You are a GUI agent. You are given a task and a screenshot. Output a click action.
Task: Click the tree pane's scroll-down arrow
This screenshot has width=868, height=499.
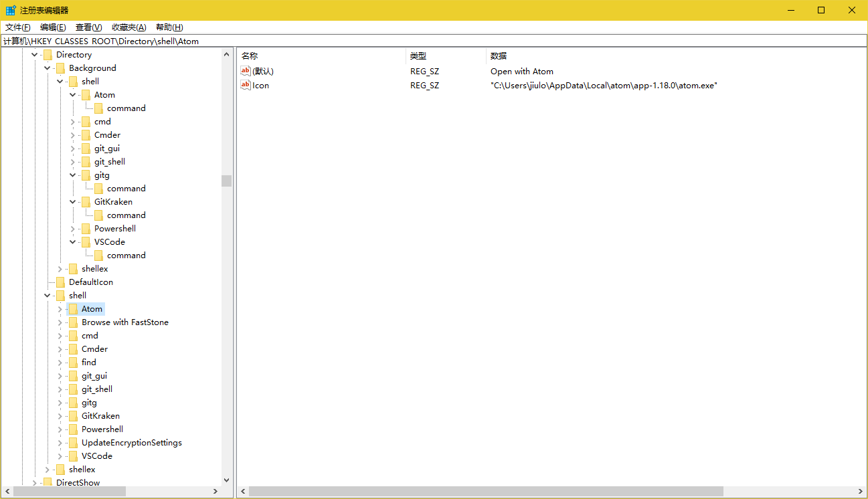[226, 480]
